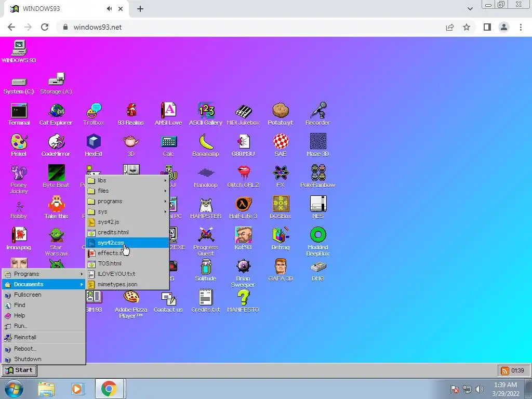
Task: Choose Reinstall from Start menu
Action: pos(44,337)
